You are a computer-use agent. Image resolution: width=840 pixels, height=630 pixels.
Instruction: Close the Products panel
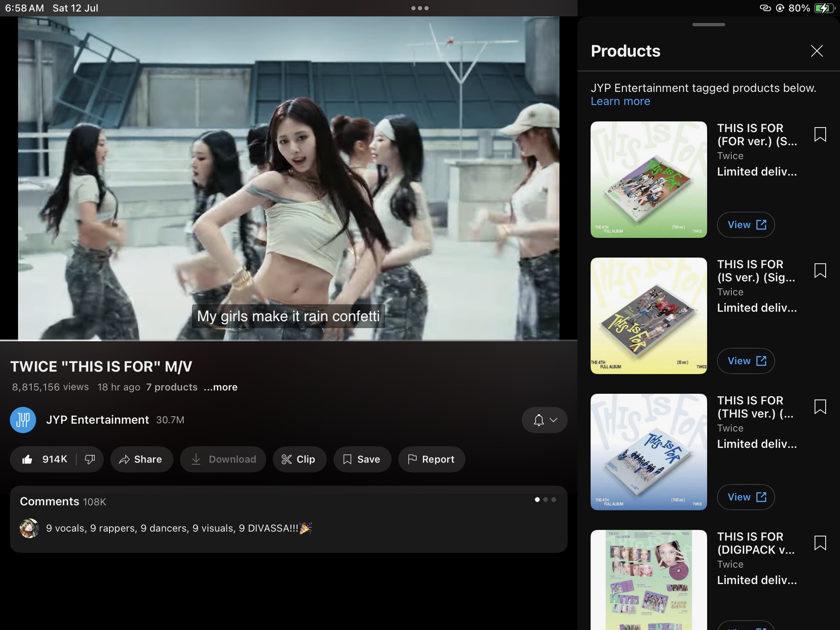[817, 51]
